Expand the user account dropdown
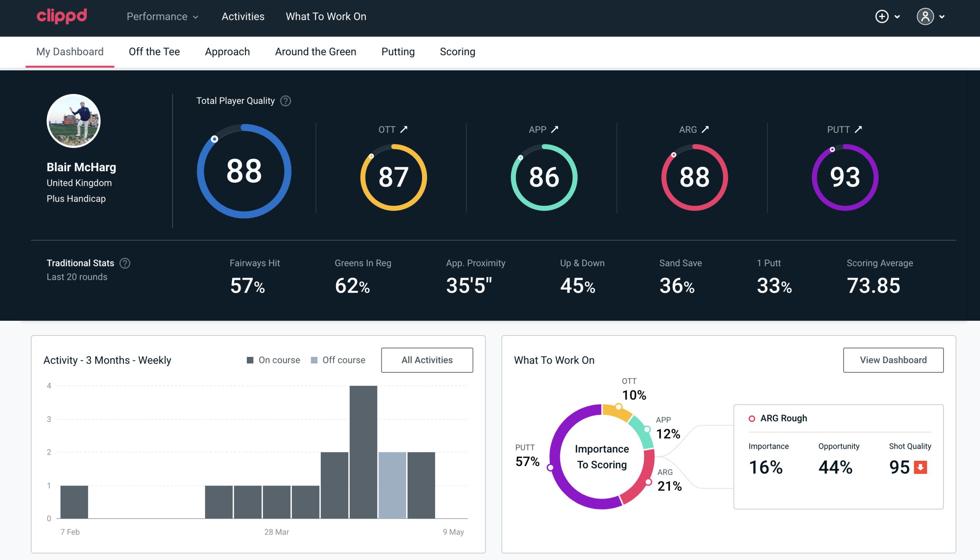Image resolution: width=980 pixels, height=560 pixels. pyautogui.click(x=931, y=16)
